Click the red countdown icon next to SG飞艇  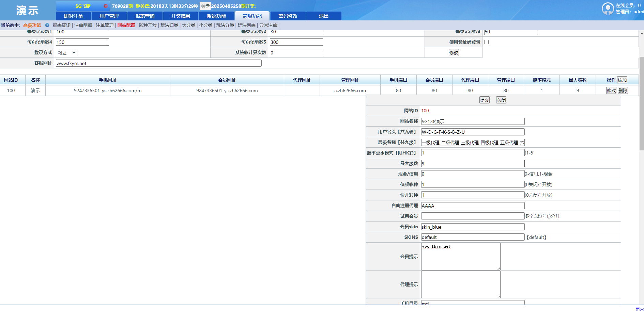(106, 5)
